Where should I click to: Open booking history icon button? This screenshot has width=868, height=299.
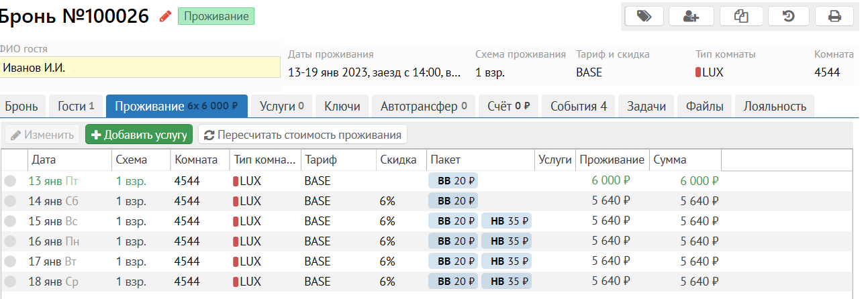coord(789,16)
